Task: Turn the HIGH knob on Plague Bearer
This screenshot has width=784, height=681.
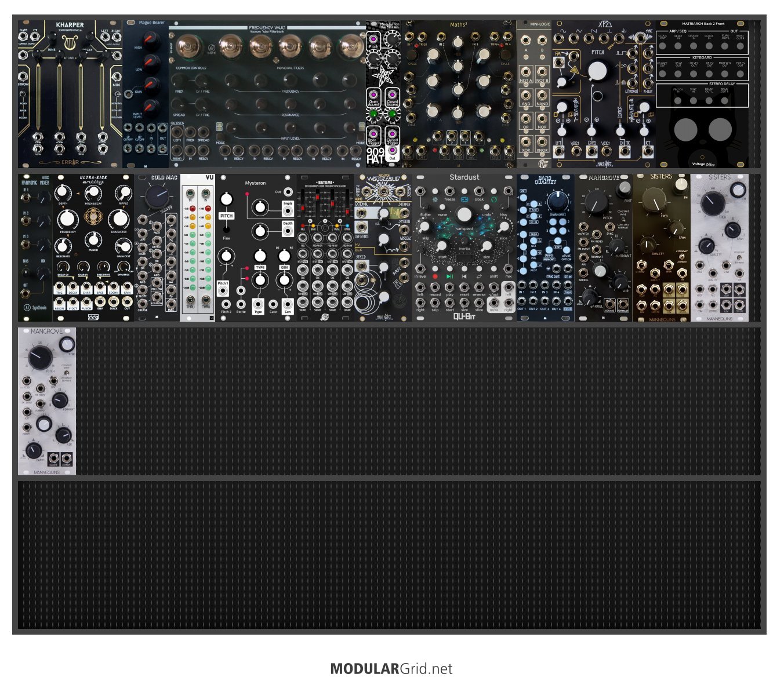Action: (x=151, y=39)
